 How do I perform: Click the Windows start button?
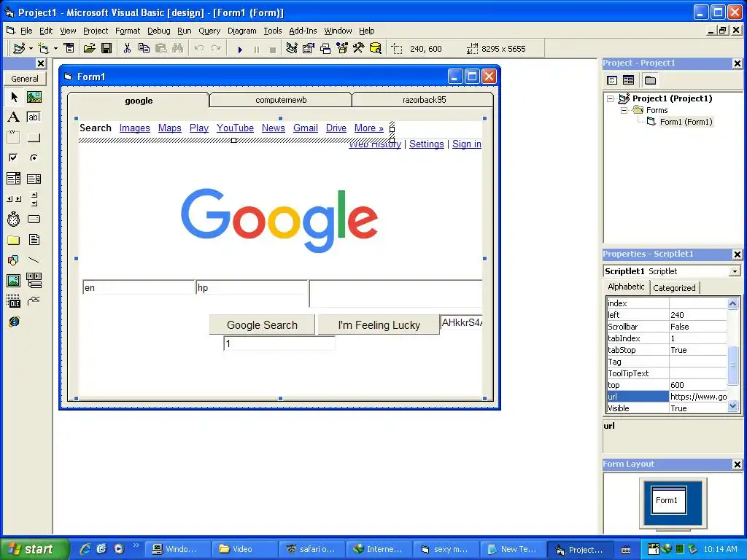34,549
